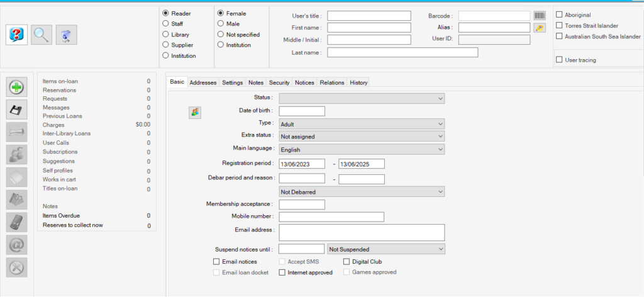The height and width of the screenshot is (297, 644).
Task: Open the Security tab
Action: [x=279, y=82]
